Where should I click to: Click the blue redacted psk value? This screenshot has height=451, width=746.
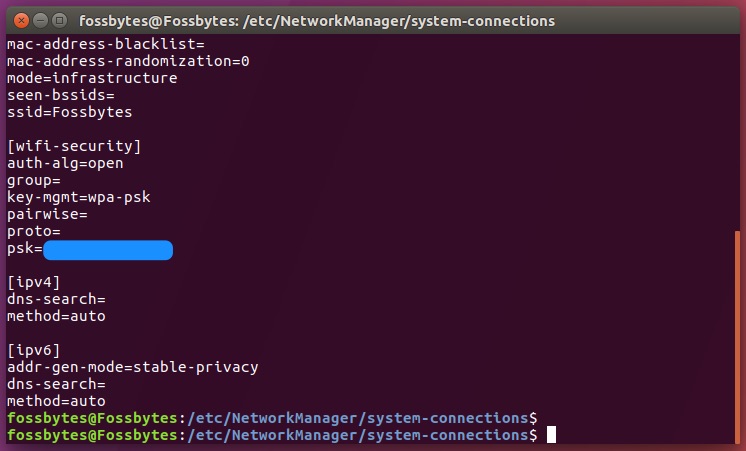pyautogui.click(x=108, y=249)
